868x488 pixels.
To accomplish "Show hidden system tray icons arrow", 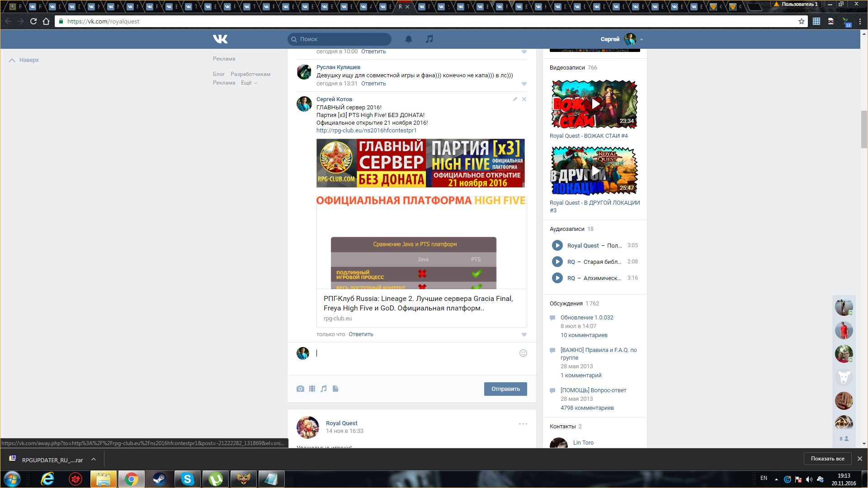I will 776,479.
